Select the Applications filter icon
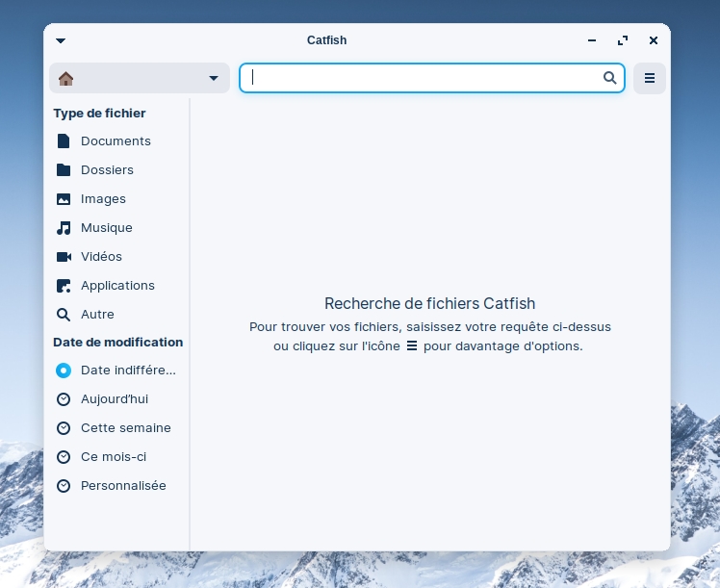The image size is (720, 588). (64, 286)
